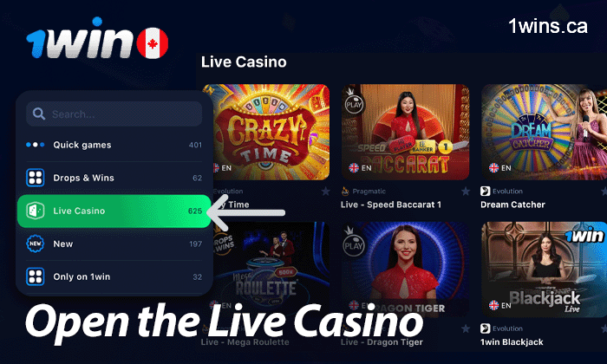Click the Drops & Wins grid icon
Viewport: 607px width, 364px height.
pos(36,178)
